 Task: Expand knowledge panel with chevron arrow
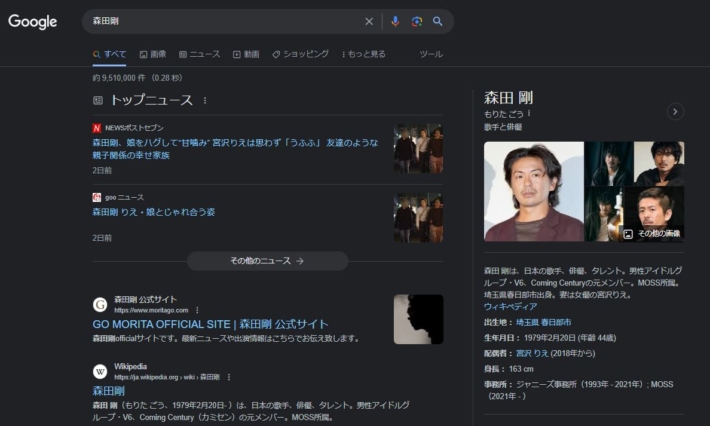coord(675,111)
